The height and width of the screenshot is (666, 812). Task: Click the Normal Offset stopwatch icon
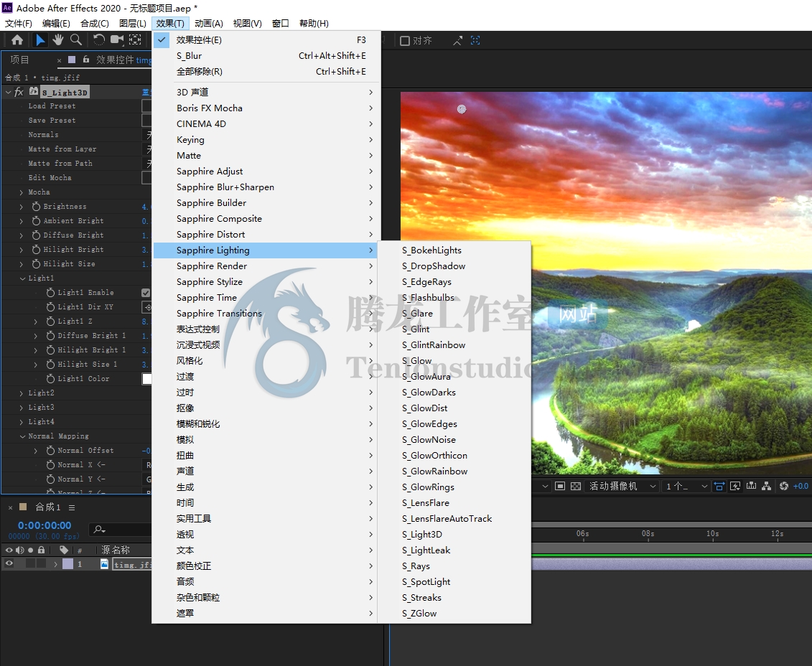coord(50,451)
